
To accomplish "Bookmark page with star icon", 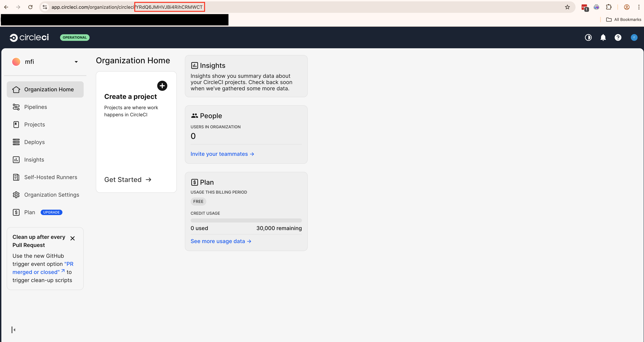I will [x=567, y=7].
